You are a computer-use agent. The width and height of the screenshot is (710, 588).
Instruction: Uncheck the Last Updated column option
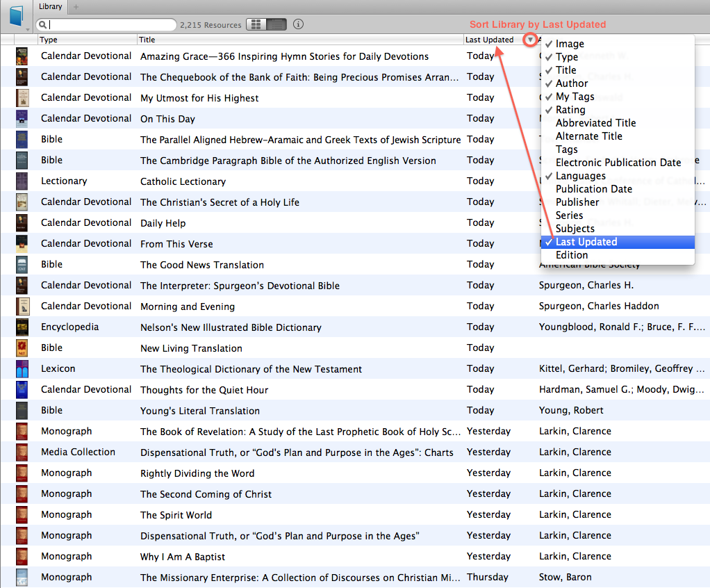point(618,242)
